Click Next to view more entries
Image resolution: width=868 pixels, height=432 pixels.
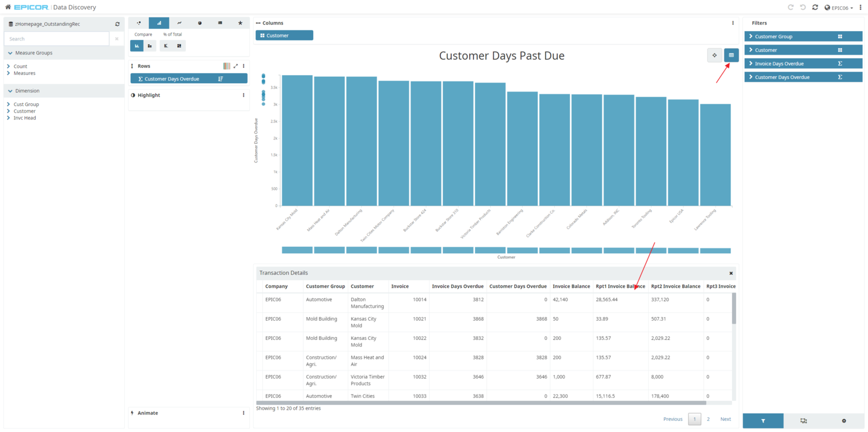tap(725, 419)
